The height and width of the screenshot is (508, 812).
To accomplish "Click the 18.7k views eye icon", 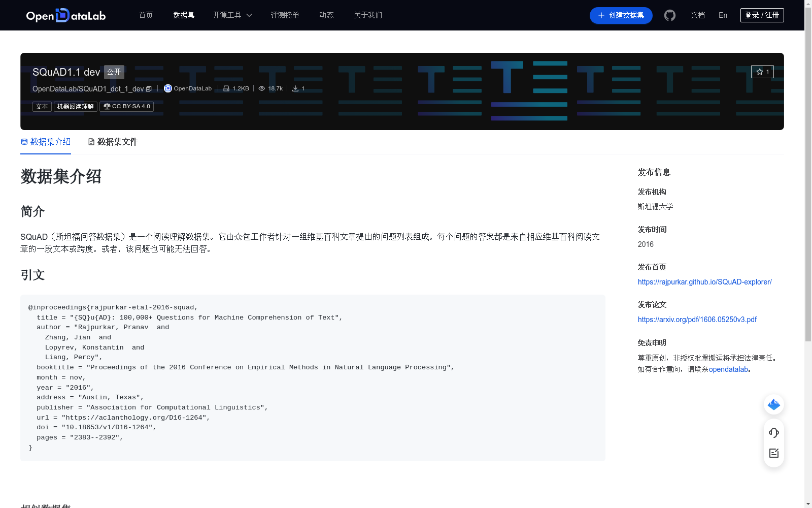I will [262, 88].
